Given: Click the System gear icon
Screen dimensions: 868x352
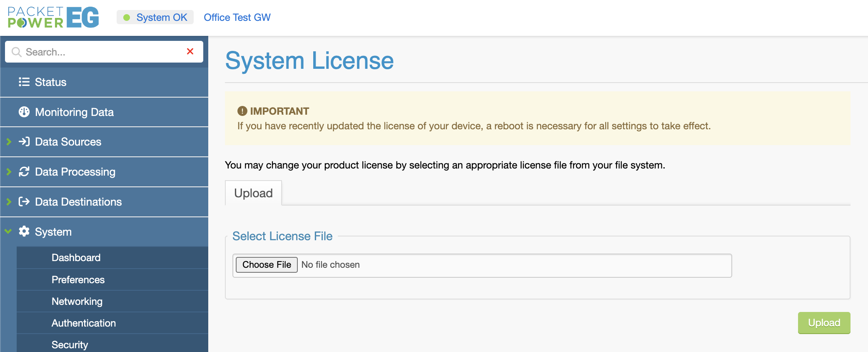Looking at the screenshot, I should point(24,231).
